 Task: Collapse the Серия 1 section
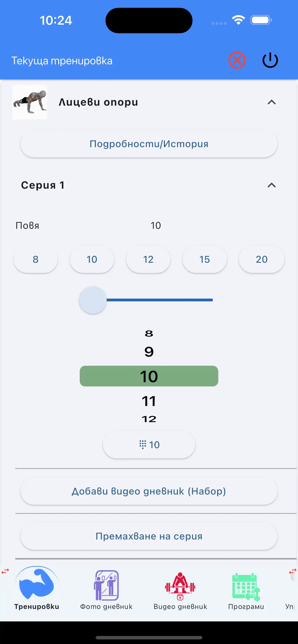coord(271,185)
